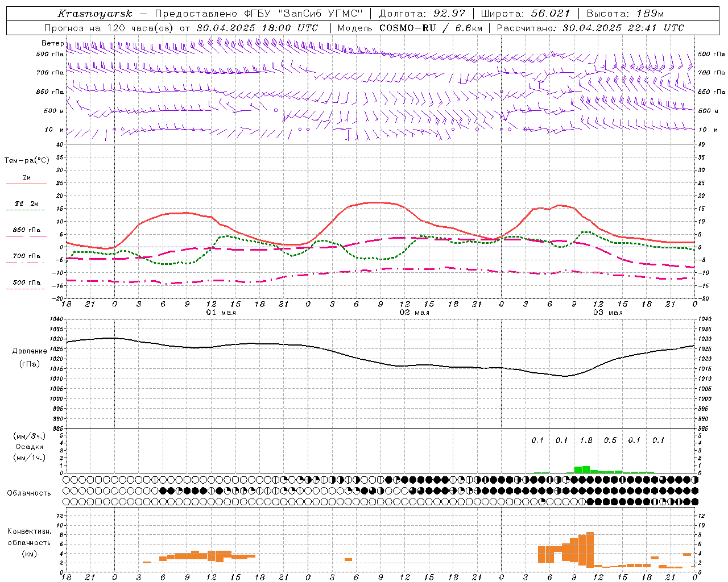Click the 02 мая date label

point(415,313)
